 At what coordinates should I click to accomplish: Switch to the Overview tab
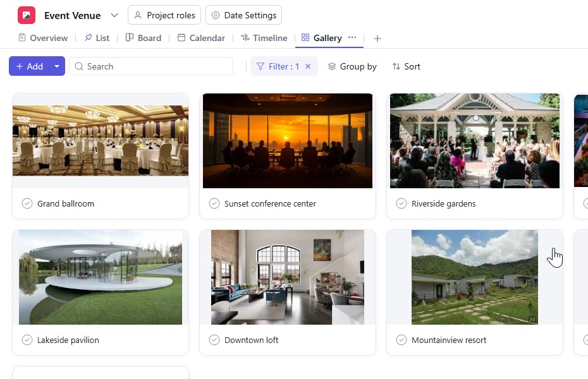pos(42,38)
